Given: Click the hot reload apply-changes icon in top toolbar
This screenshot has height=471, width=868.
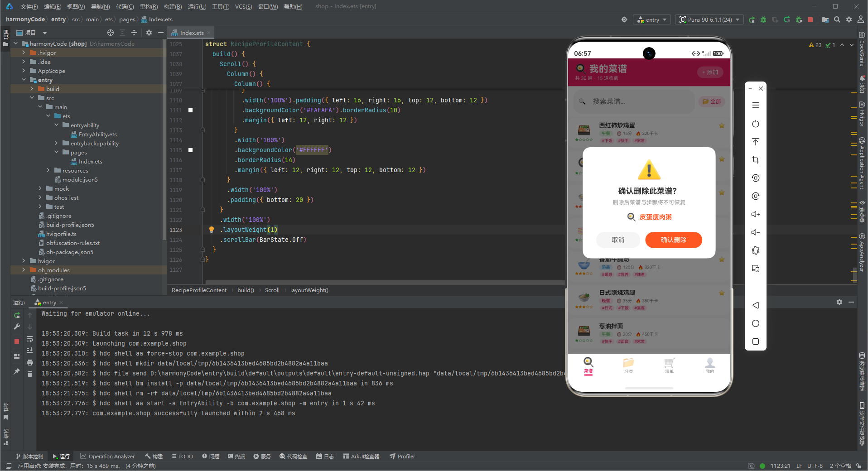Looking at the screenshot, I should click(787, 19).
